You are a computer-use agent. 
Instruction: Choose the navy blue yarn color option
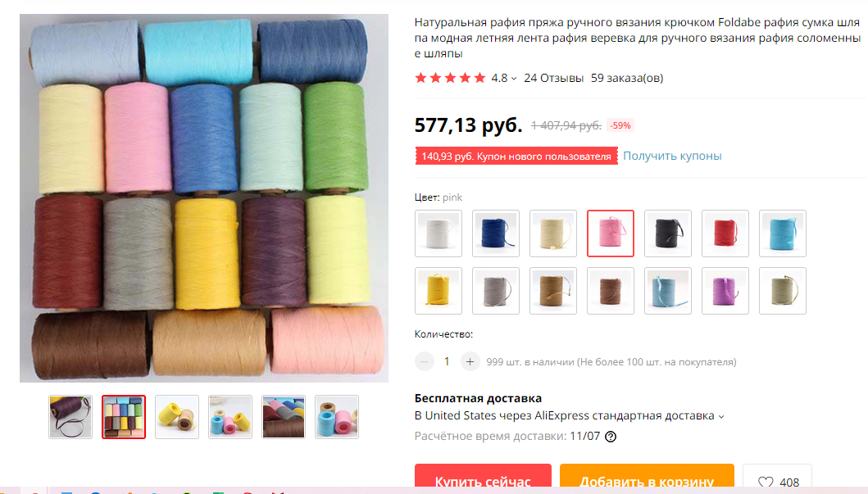click(495, 233)
